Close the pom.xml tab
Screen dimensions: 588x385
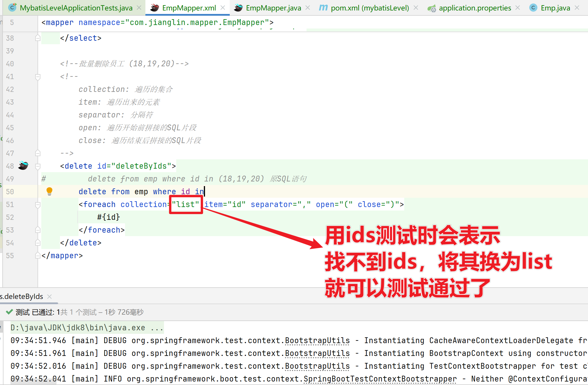(416, 8)
